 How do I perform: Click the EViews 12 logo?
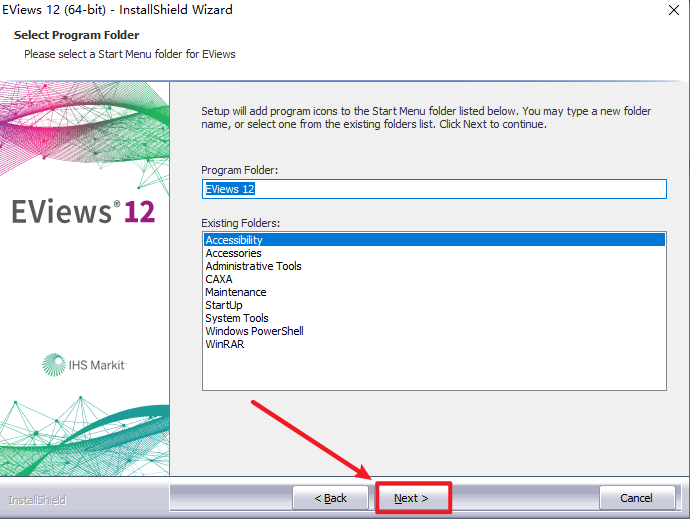(84, 213)
